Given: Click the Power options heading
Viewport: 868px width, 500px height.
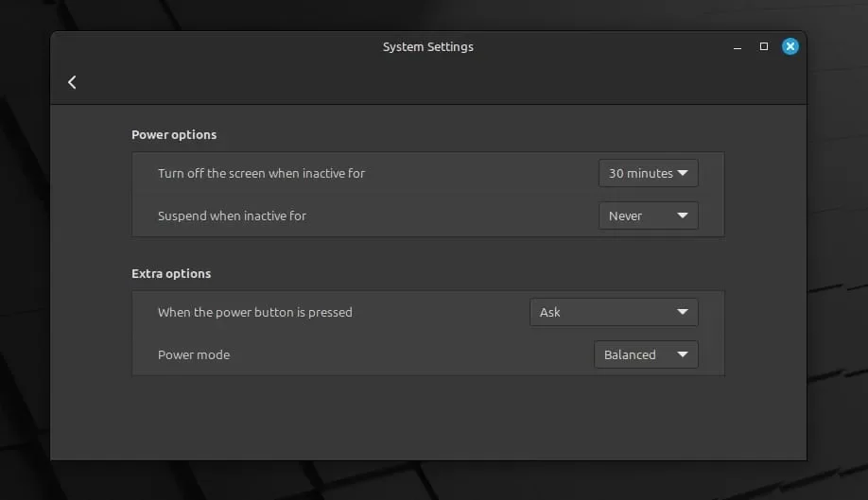Looking at the screenshot, I should pyautogui.click(x=174, y=135).
